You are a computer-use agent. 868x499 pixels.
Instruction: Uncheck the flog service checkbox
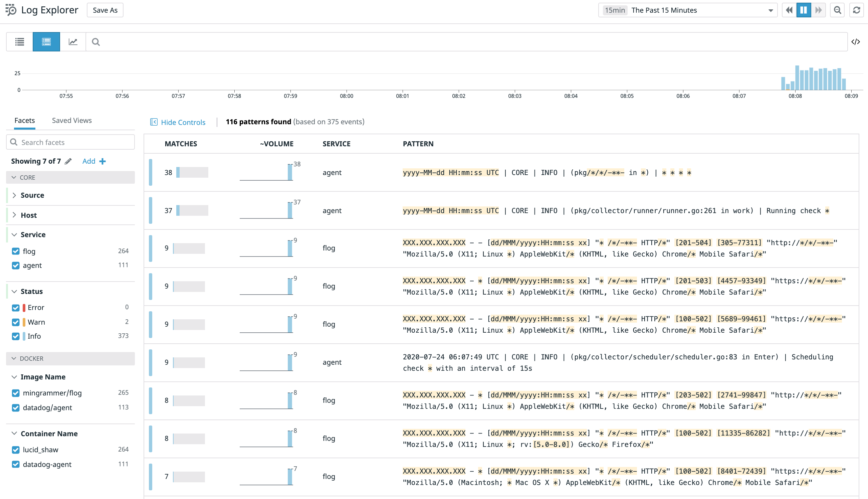tap(16, 251)
